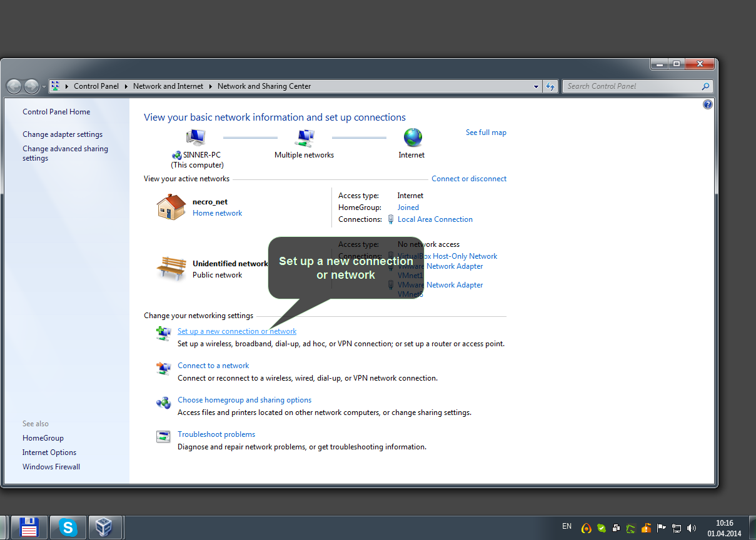Viewport: 756px width, 540px height.
Task: Click the VMnet8 adapter plug icon
Action: click(x=391, y=285)
